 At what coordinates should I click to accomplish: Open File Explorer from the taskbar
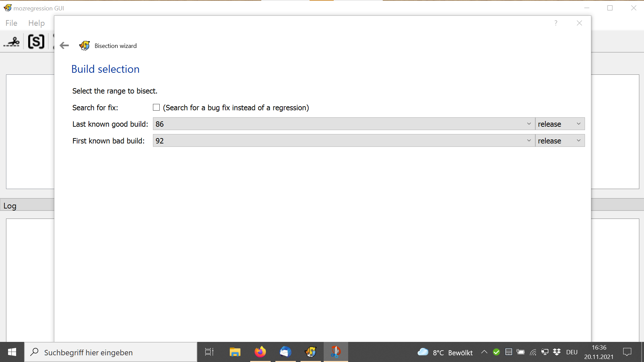click(235, 352)
